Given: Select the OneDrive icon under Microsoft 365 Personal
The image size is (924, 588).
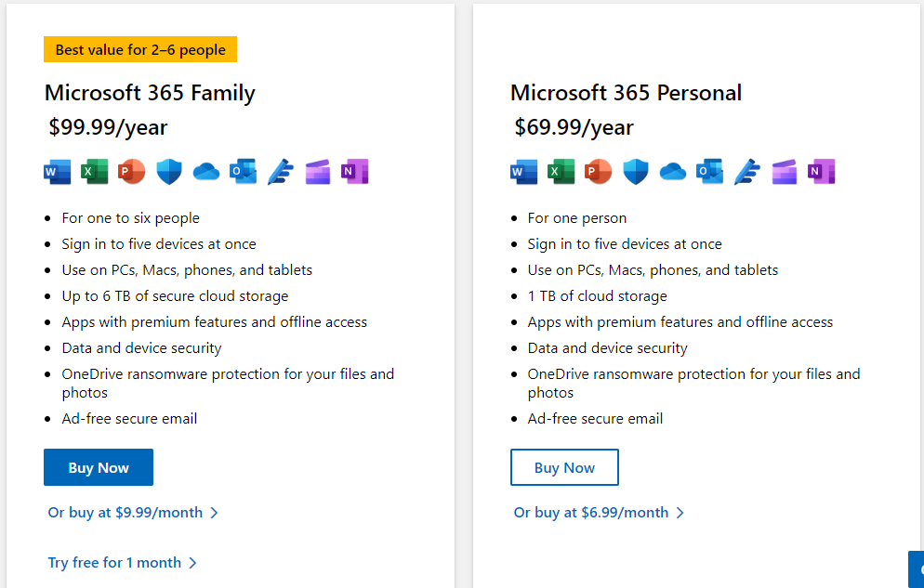Looking at the screenshot, I should coord(672,172).
